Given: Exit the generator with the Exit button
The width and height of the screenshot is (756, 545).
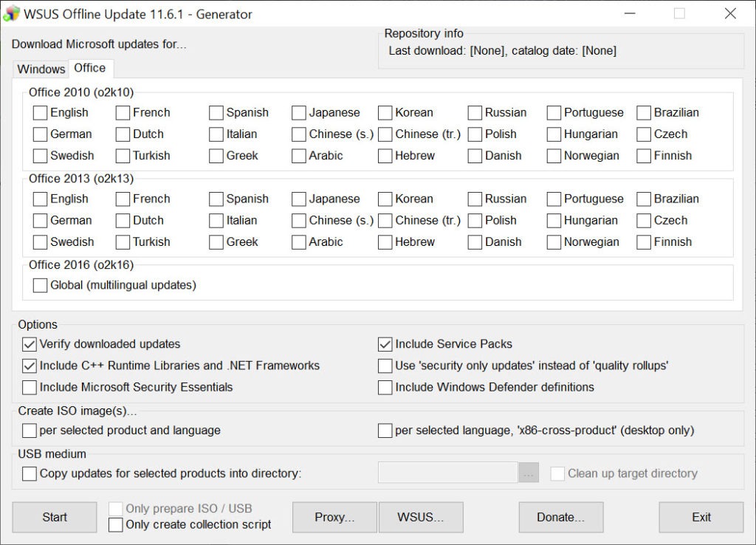Looking at the screenshot, I should (x=701, y=517).
